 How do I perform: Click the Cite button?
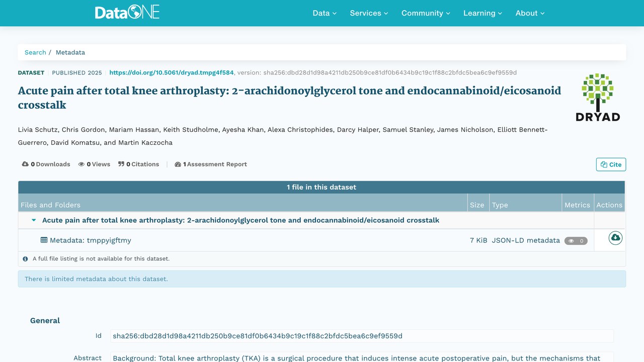tap(611, 164)
